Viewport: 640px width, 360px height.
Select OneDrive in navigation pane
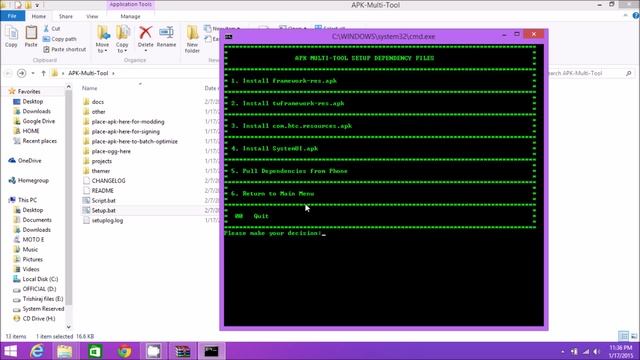tap(29, 160)
